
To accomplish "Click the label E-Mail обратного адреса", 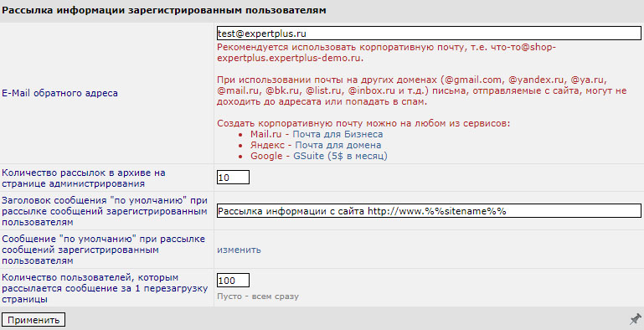I will click(x=60, y=93).
